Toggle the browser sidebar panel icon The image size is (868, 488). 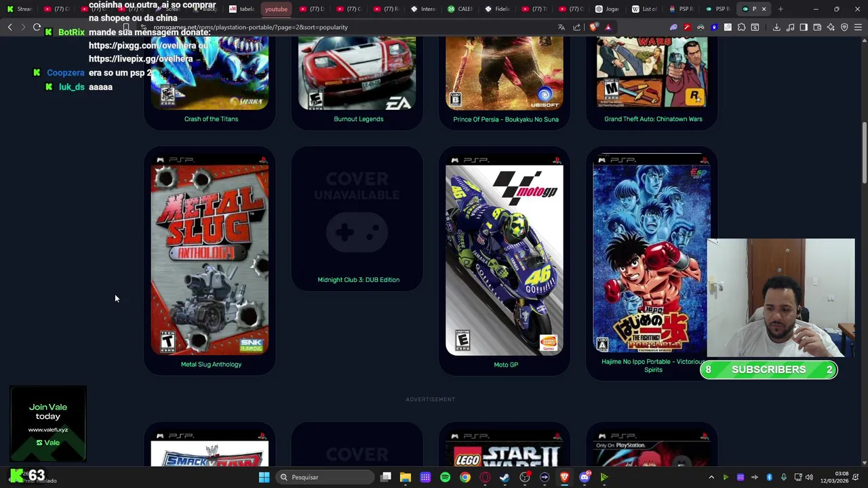pos(804,27)
